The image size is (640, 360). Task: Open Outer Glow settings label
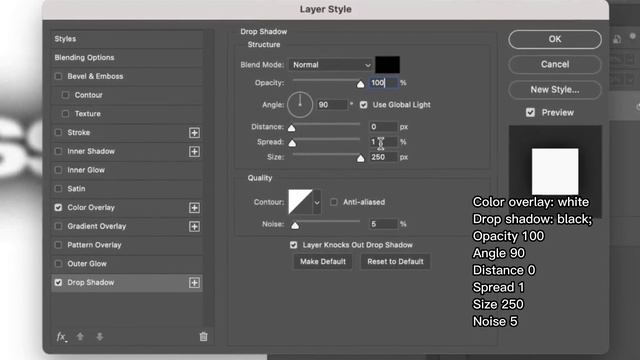click(x=87, y=264)
